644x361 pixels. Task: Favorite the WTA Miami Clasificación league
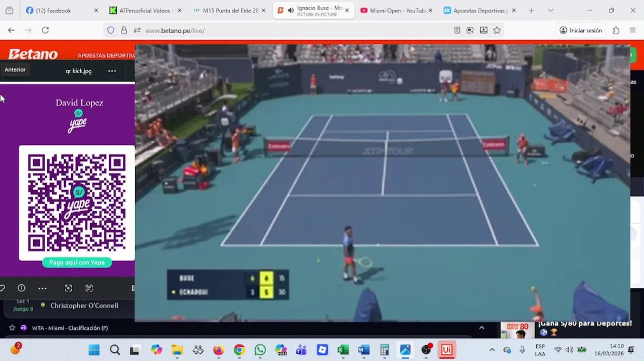[12, 327]
